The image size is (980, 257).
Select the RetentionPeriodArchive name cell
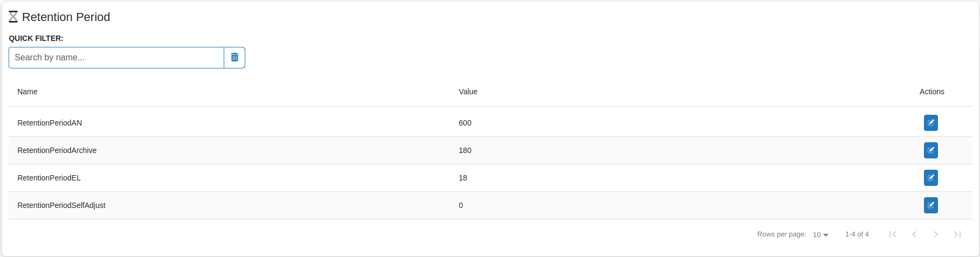coord(57,150)
